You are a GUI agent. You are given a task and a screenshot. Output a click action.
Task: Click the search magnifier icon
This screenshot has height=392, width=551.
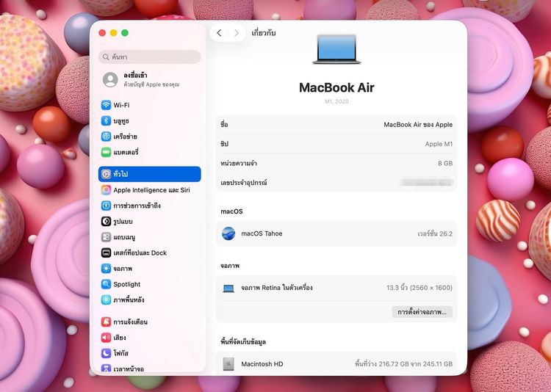point(106,57)
